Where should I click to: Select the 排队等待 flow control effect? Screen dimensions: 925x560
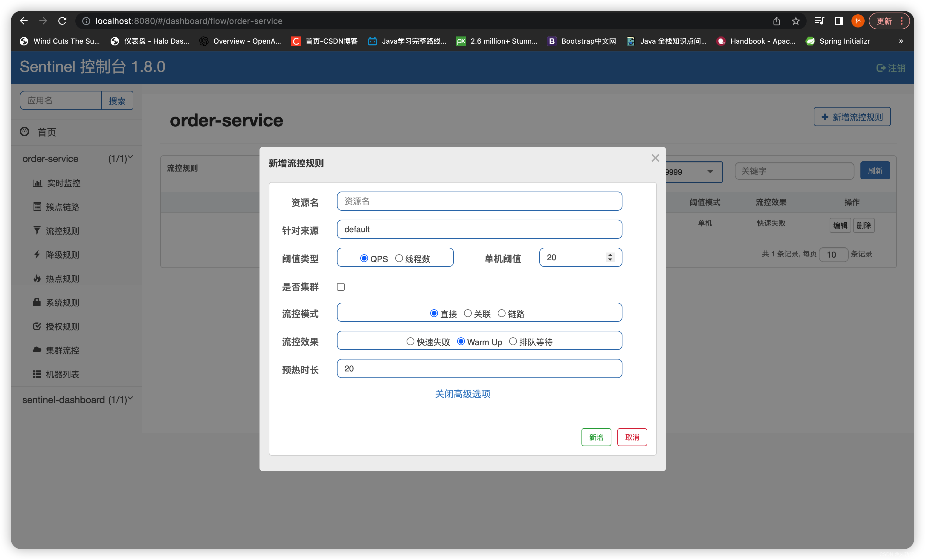(x=513, y=341)
